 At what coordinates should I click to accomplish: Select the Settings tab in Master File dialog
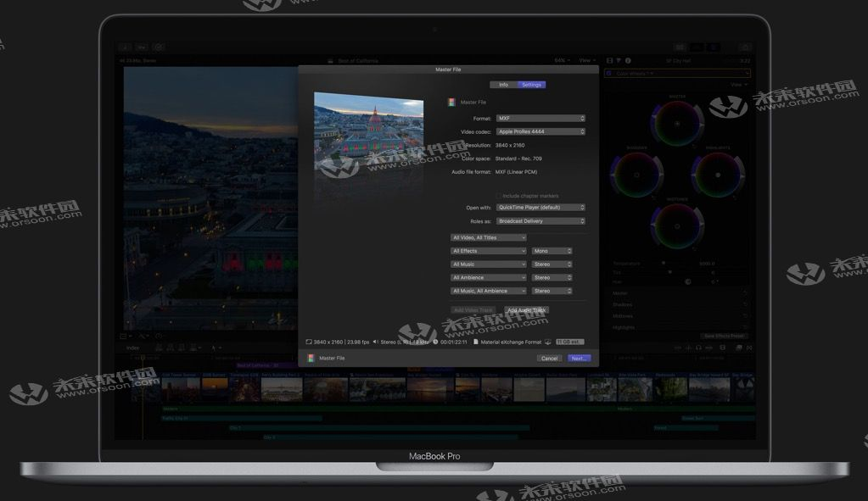coord(531,85)
